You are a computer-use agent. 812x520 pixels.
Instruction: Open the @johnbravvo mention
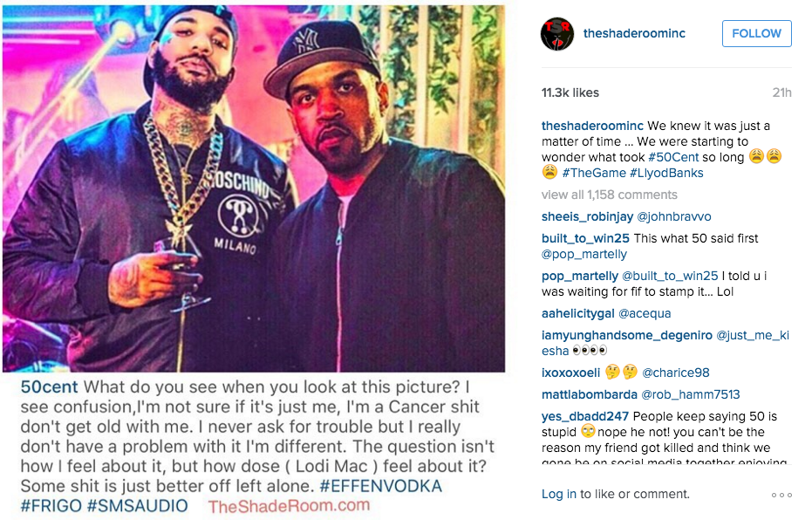[x=673, y=216]
